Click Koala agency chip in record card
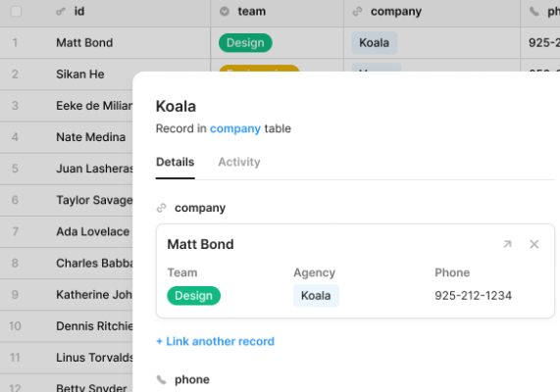 pos(316,296)
